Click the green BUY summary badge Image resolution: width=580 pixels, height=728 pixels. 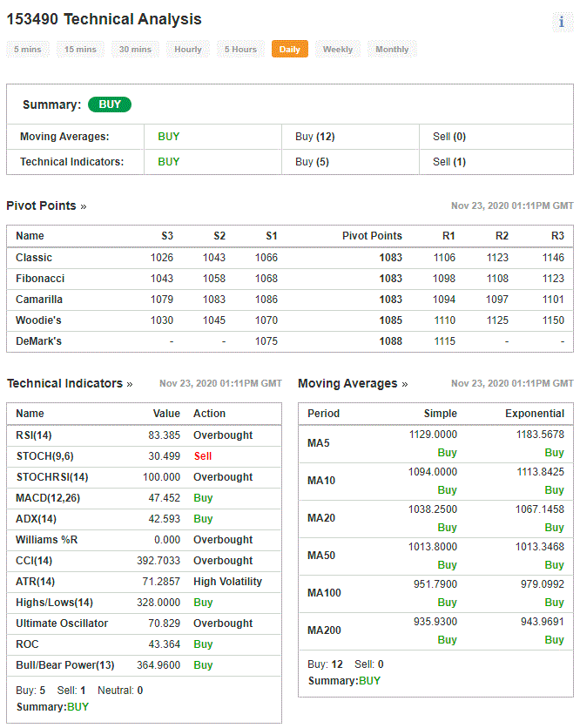pyautogui.click(x=110, y=104)
